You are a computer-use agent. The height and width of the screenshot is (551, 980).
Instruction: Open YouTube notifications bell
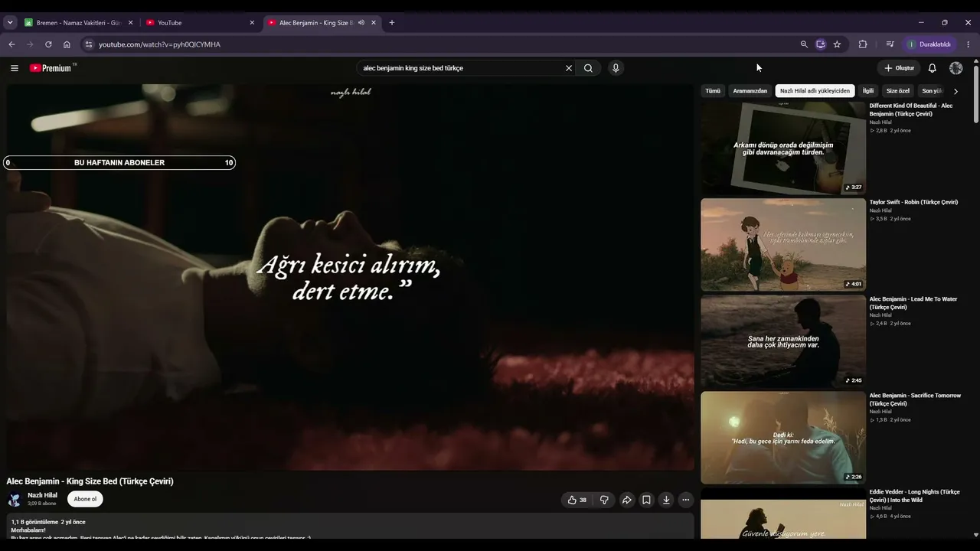tap(932, 68)
